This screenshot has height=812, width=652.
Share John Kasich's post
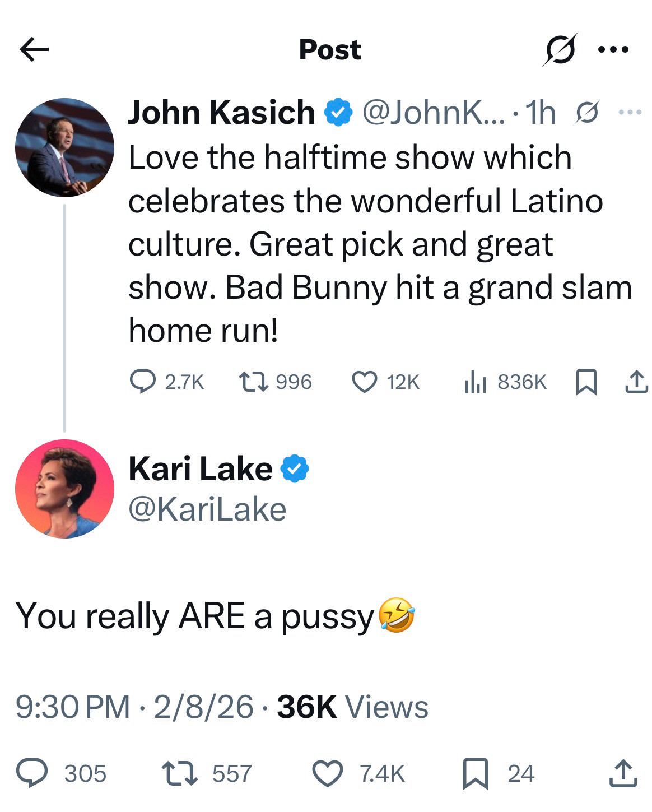[x=636, y=382]
